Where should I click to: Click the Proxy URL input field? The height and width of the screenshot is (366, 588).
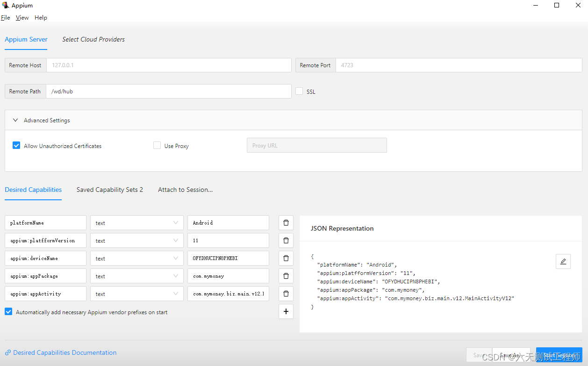[317, 146]
